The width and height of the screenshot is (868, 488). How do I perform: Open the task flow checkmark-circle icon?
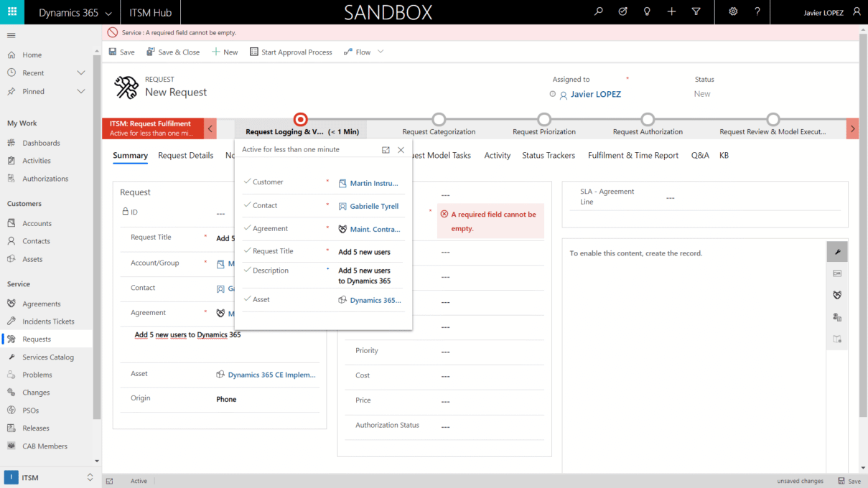point(622,12)
